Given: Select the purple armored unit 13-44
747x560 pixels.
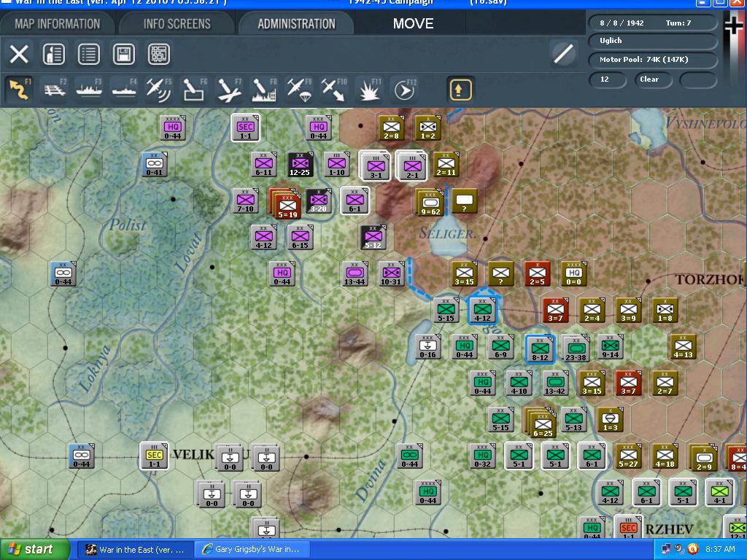Looking at the screenshot, I should [355, 274].
